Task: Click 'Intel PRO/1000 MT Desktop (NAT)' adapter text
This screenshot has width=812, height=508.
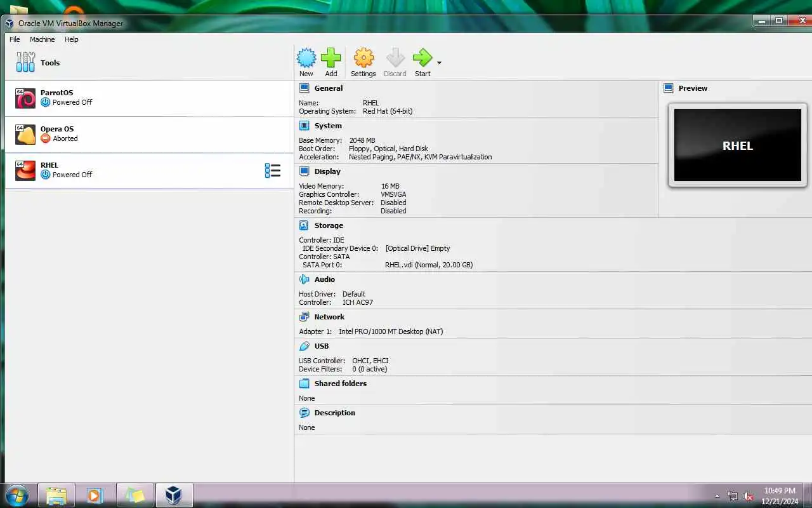Action: (391, 331)
